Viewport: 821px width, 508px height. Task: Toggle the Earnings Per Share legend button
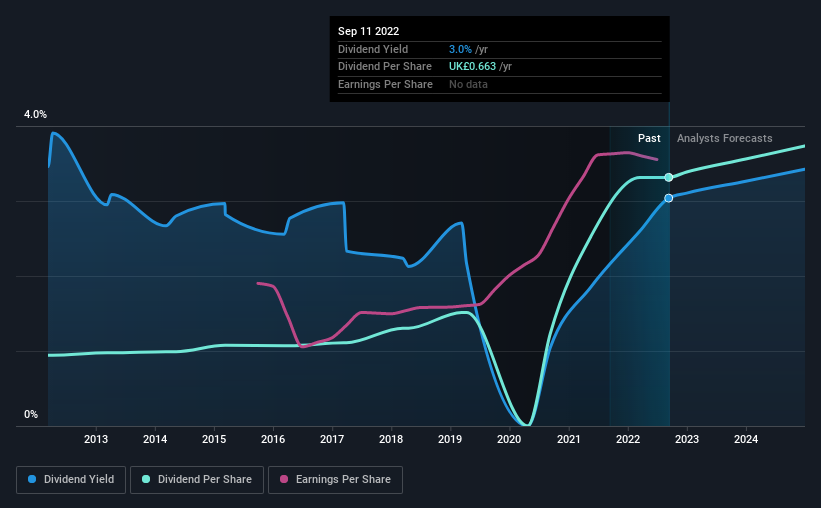335,480
